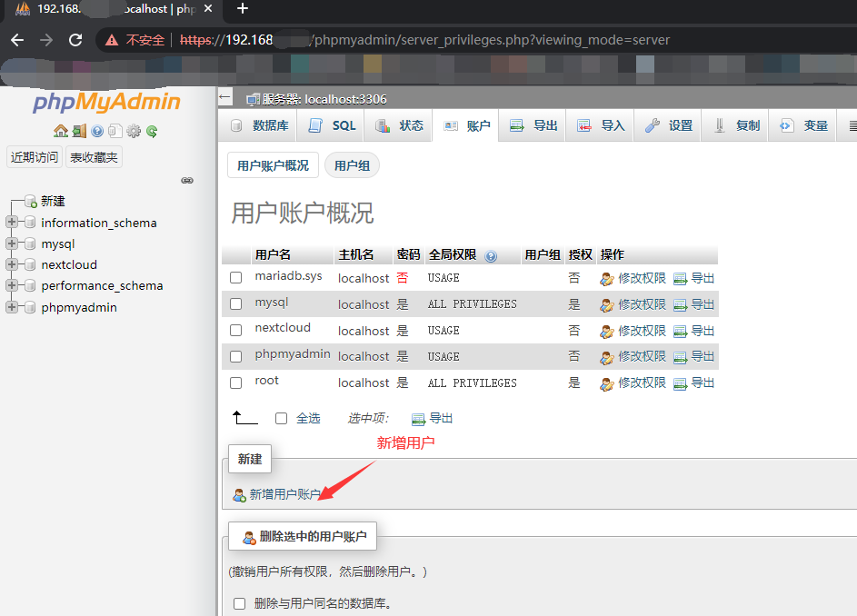Click the log out door icon
Screen dimensions: 857x616
click(79, 131)
